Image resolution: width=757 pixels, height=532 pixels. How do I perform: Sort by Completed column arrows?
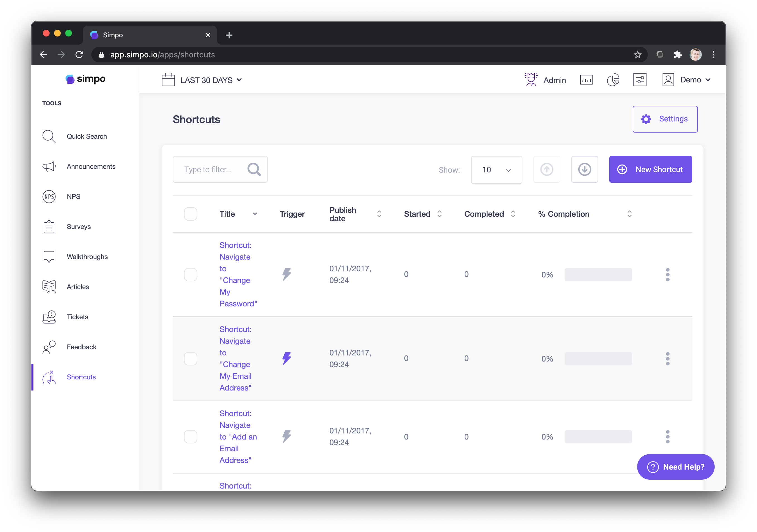(513, 214)
